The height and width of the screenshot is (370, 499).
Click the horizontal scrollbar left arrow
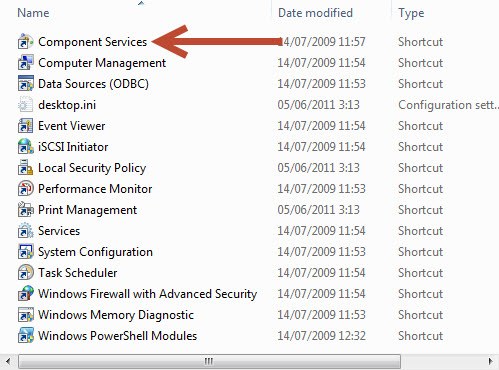coord(8,361)
